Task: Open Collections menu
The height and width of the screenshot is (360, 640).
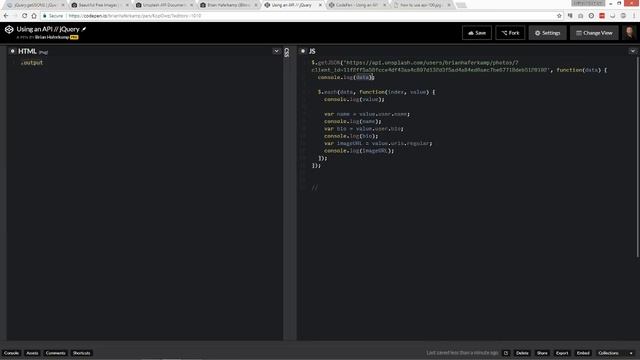Action: [x=608, y=353]
